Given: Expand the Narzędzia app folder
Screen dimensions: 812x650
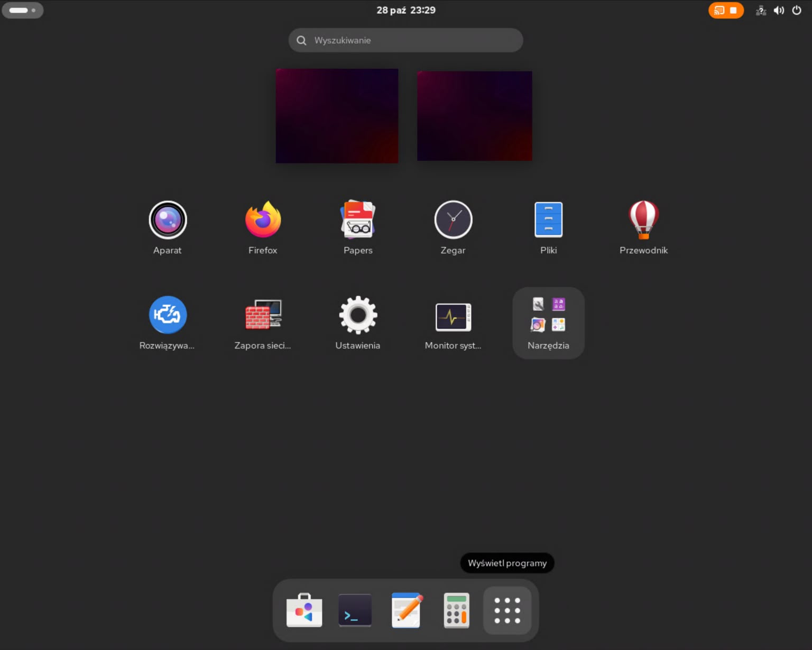Looking at the screenshot, I should click(548, 323).
